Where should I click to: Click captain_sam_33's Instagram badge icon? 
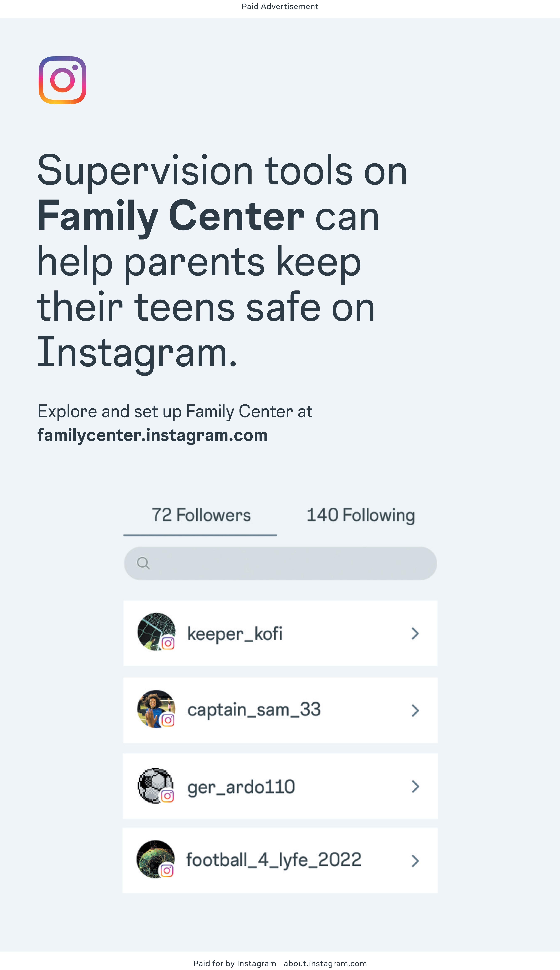click(168, 720)
